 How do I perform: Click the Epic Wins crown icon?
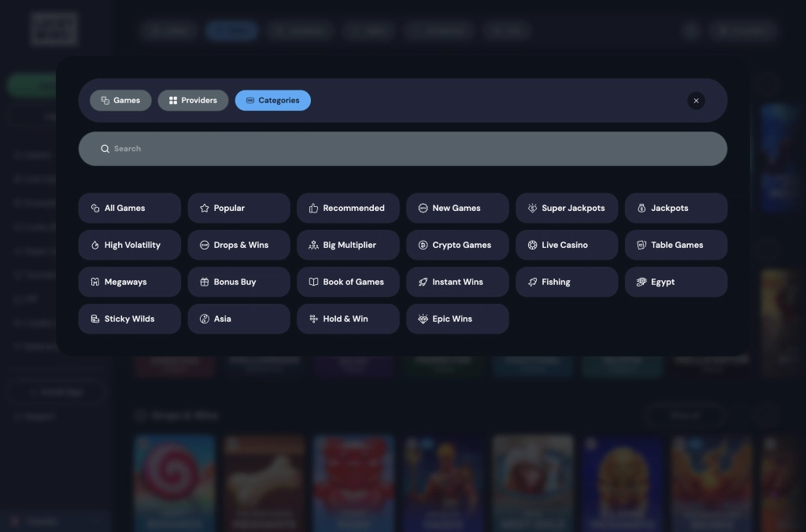(x=422, y=319)
